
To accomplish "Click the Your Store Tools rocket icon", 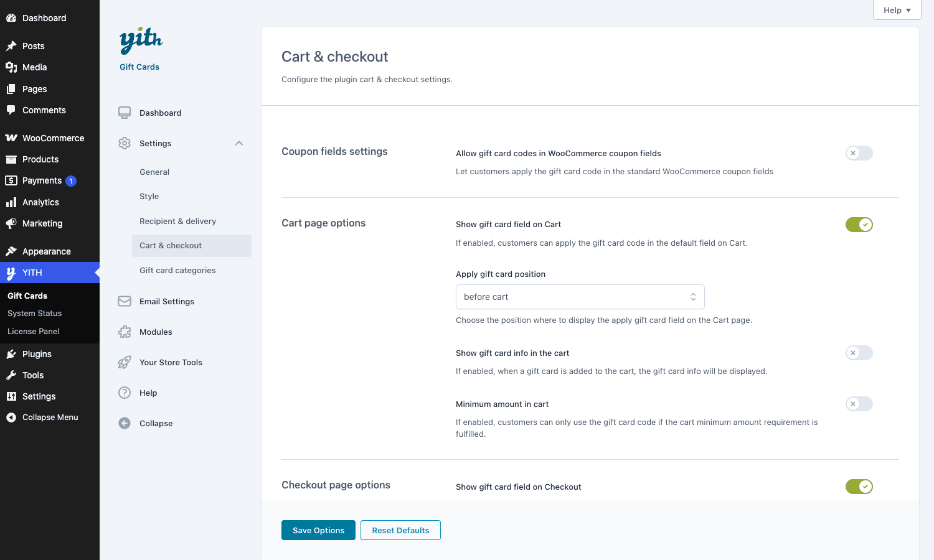I will pyautogui.click(x=125, y=362).
